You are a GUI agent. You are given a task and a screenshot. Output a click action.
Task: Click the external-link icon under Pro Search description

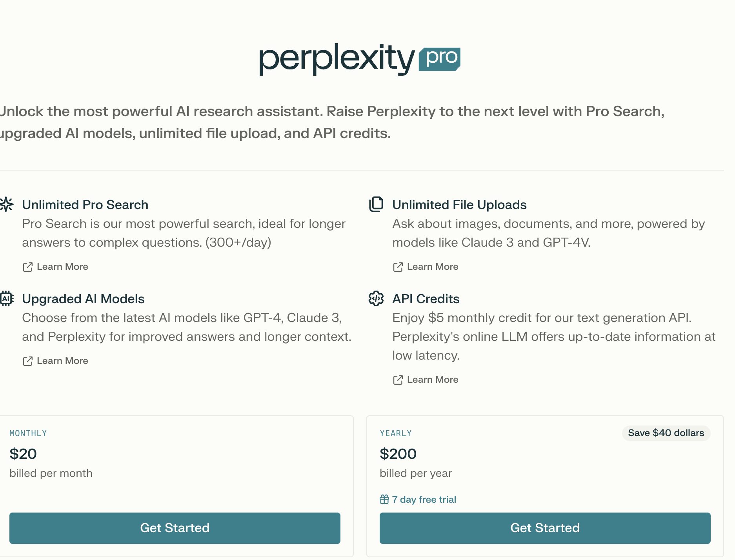(x=28, y=267)
